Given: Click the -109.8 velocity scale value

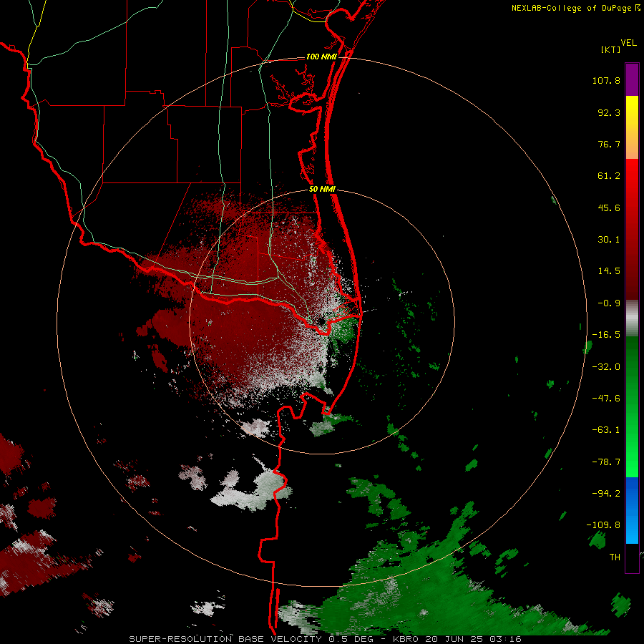Looking at the screenshot, I should (x=604, y=525).
